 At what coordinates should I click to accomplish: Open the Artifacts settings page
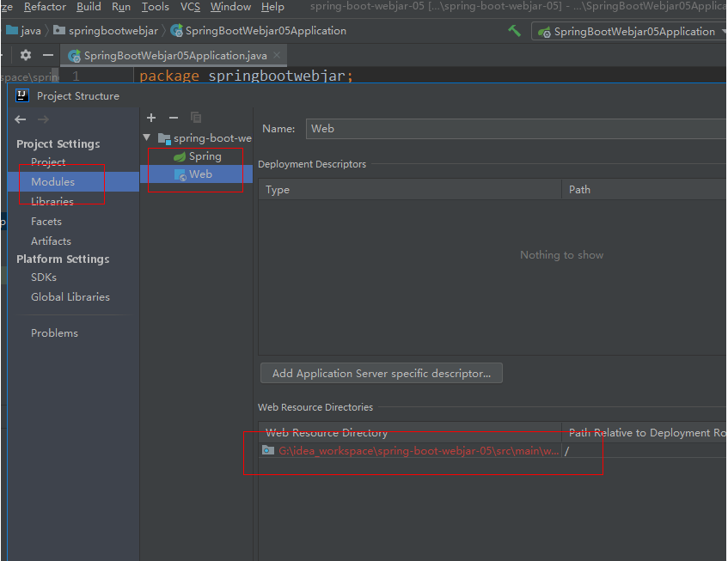pos(51,241)
